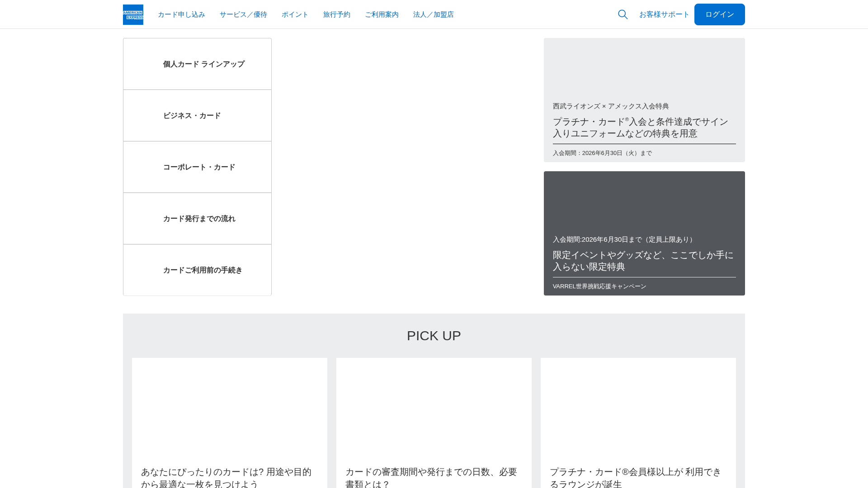This screenshot has height=488, width=868.
Task: Select ビジネス・カード tile
Action: click(x=197, y=116)
